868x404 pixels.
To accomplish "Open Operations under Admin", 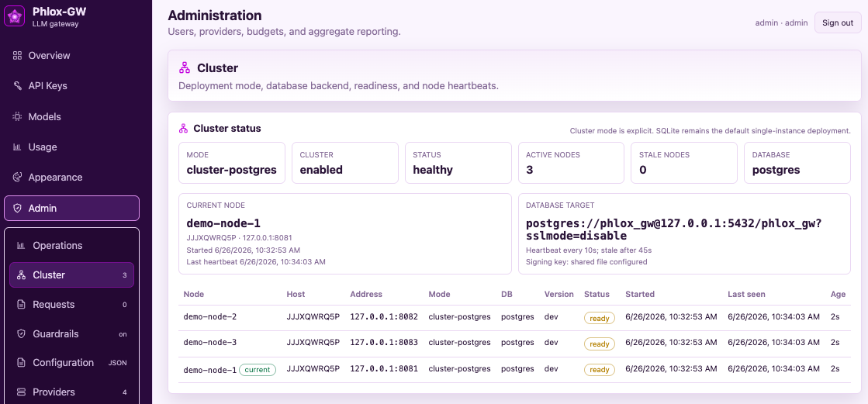I will (x=72, y=245).
